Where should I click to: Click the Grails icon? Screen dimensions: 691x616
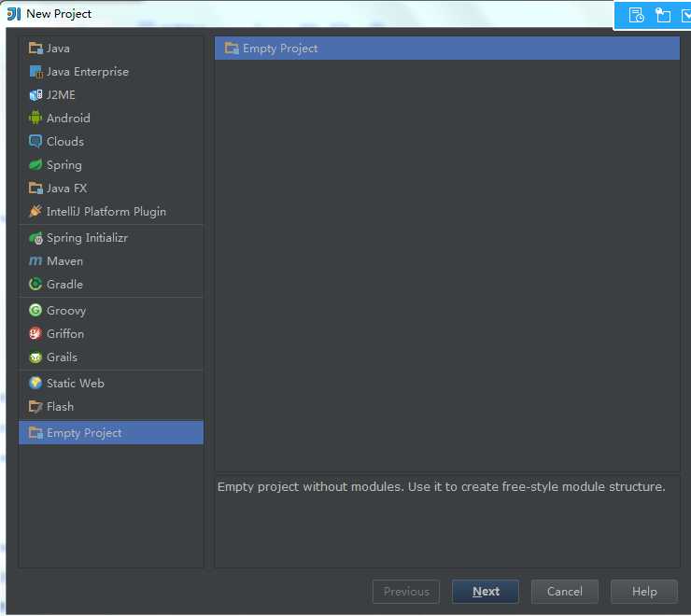click(35, 357)
